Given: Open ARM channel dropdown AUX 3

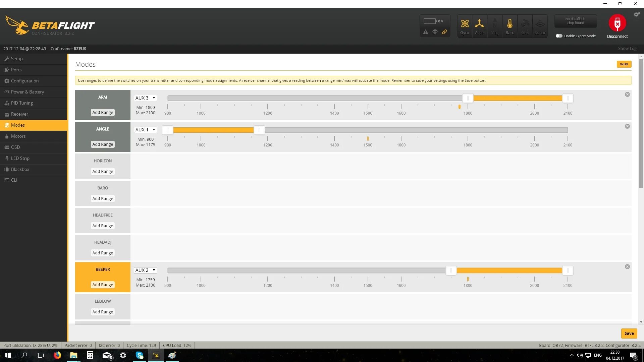Looking at the screenshot, I should pos(145,98).
